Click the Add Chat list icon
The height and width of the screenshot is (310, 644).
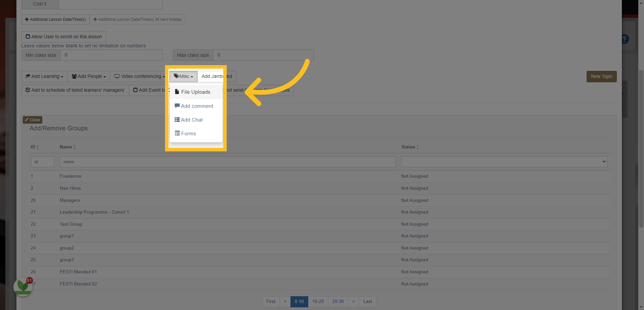(177, 120)
